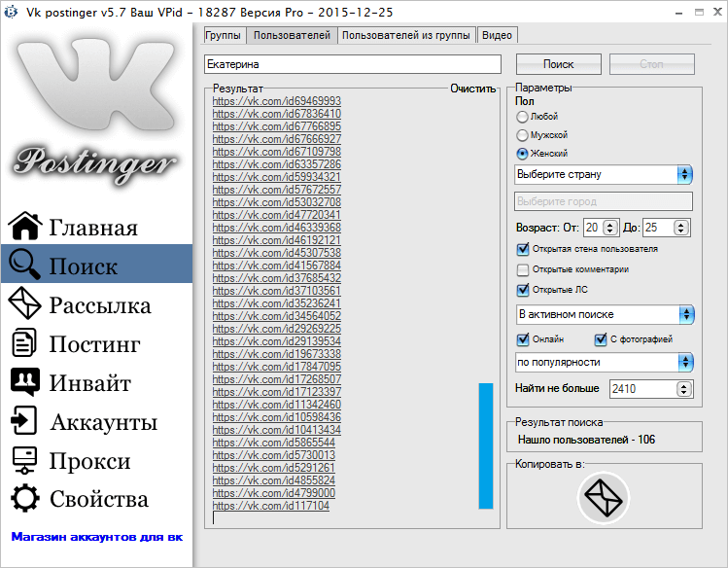Select the Женский gender option
The height and width of the screenshot is (568, 728).
pos(522,154)
